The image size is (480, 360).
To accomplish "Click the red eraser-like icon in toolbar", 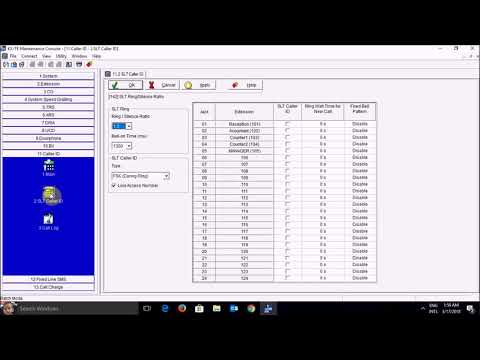I will (x=89, y=65).
